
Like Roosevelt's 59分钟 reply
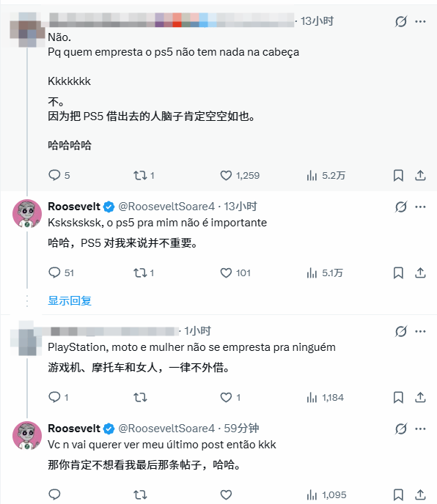226,494
